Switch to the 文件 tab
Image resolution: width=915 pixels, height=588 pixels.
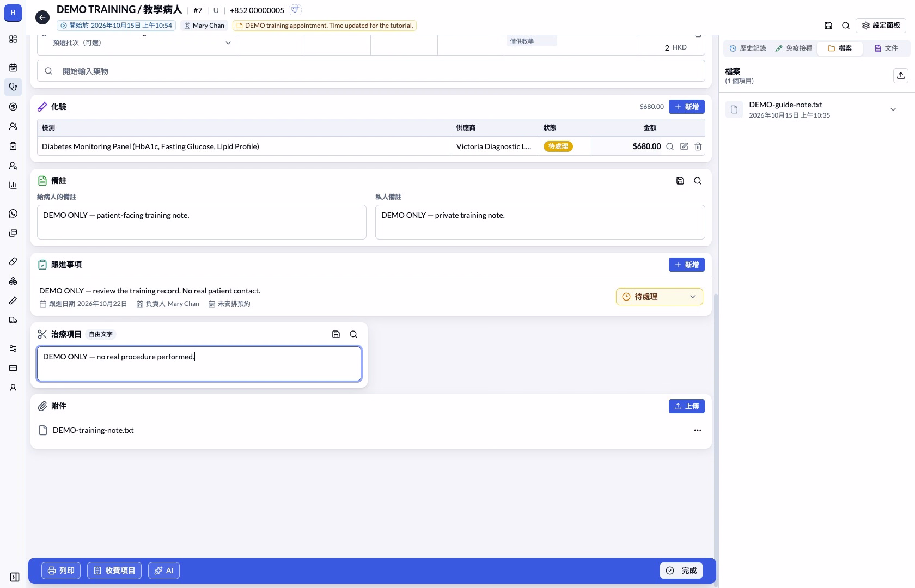pyautogui.click(x=886, y=48)
